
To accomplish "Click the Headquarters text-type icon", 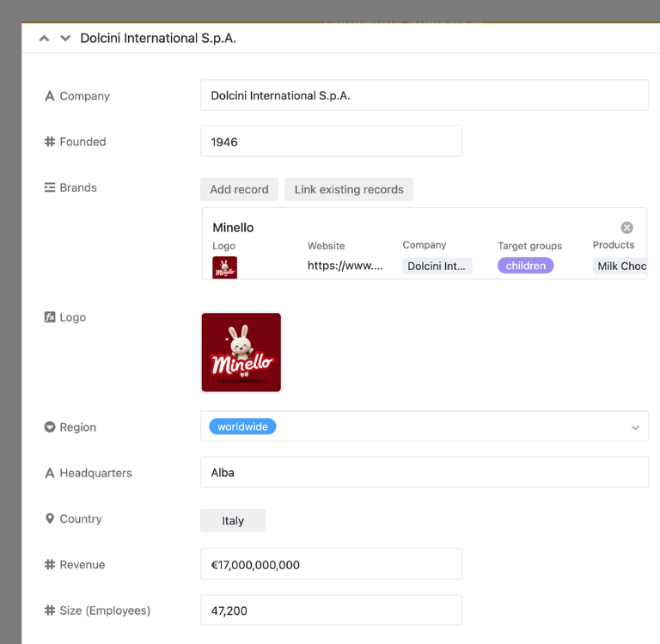I will (50, 473).
